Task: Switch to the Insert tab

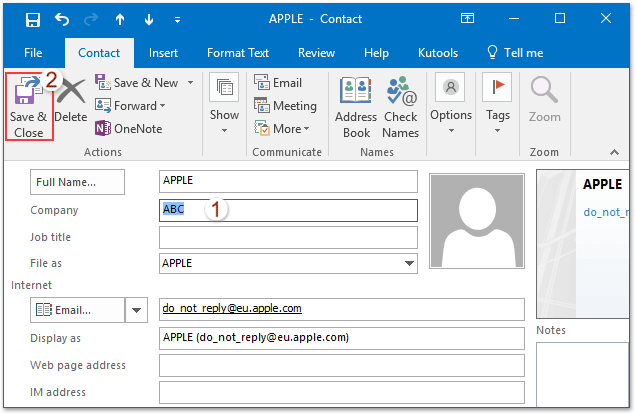Action: (163, 53)
